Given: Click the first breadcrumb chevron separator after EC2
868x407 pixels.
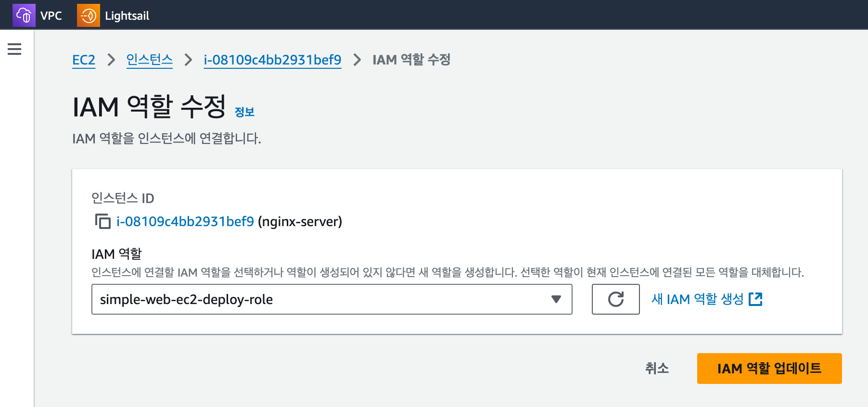Looking at the screenshot, I should point(111,60).
